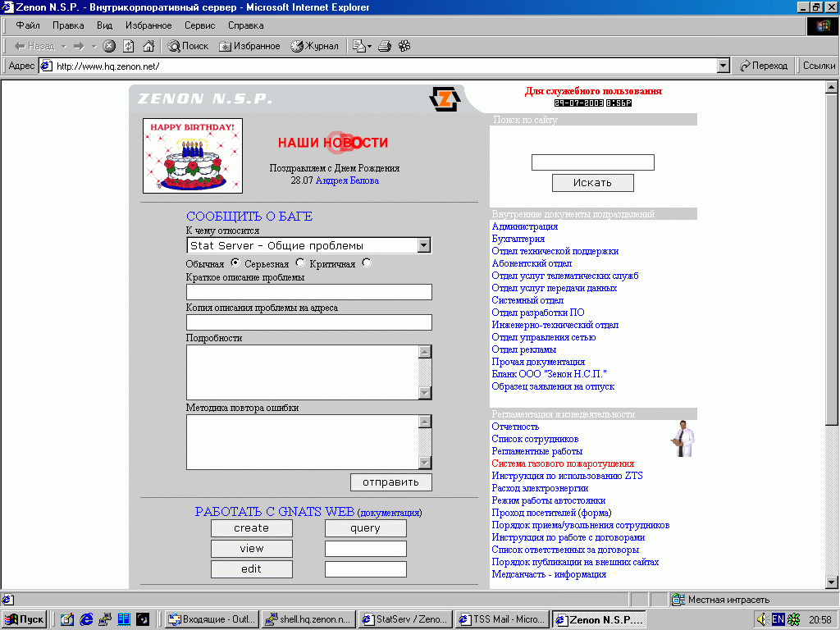Image resolution: width=840 pixels, height=630 pixels.
Task: Expand the address bar dropdown arrow
Action: pos(724,66)
